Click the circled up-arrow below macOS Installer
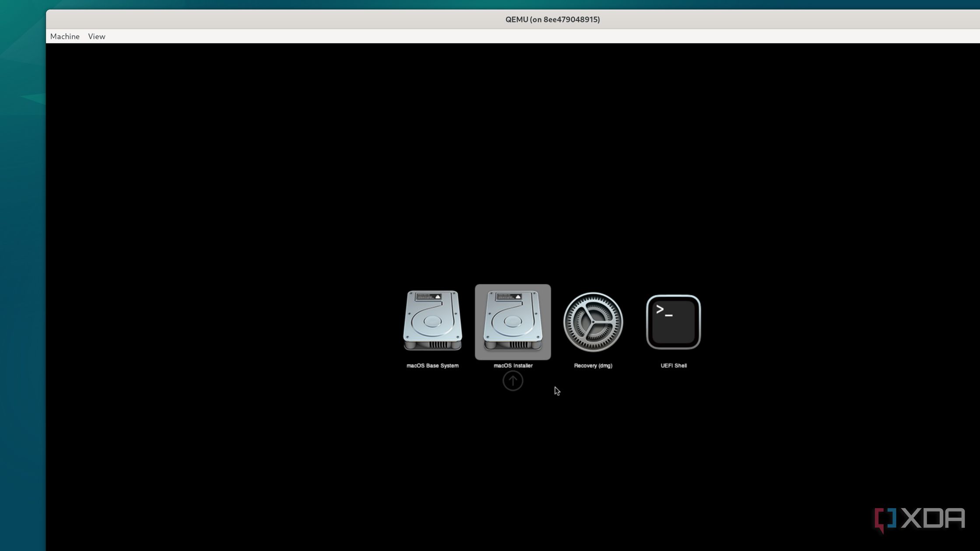 [x=513, y=381]
